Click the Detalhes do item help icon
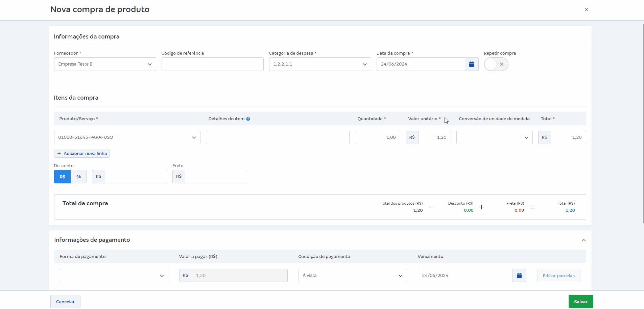The height and width of the screenshot is (309, 644). point(248,119)
